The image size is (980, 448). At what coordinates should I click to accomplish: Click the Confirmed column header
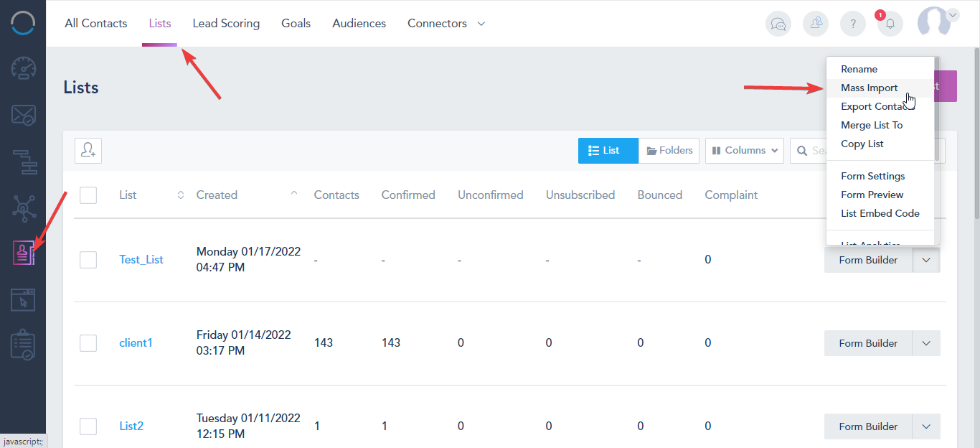[408, 195]
